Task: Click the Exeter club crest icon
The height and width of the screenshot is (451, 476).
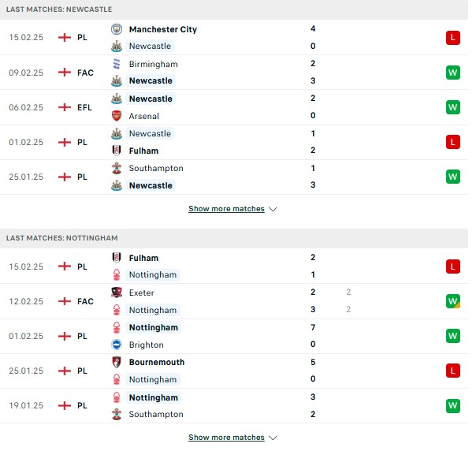Action: coord(117,293)
